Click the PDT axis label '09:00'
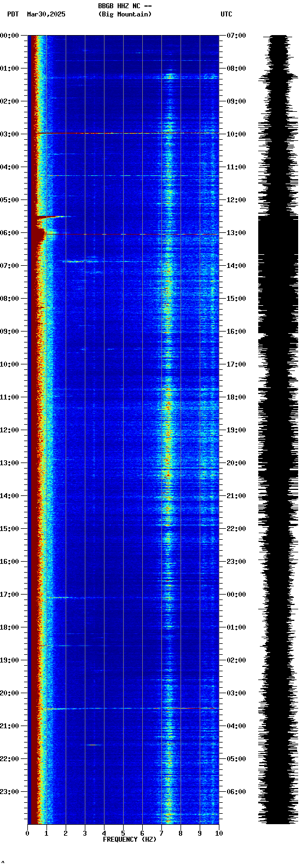 coord(9,332)
